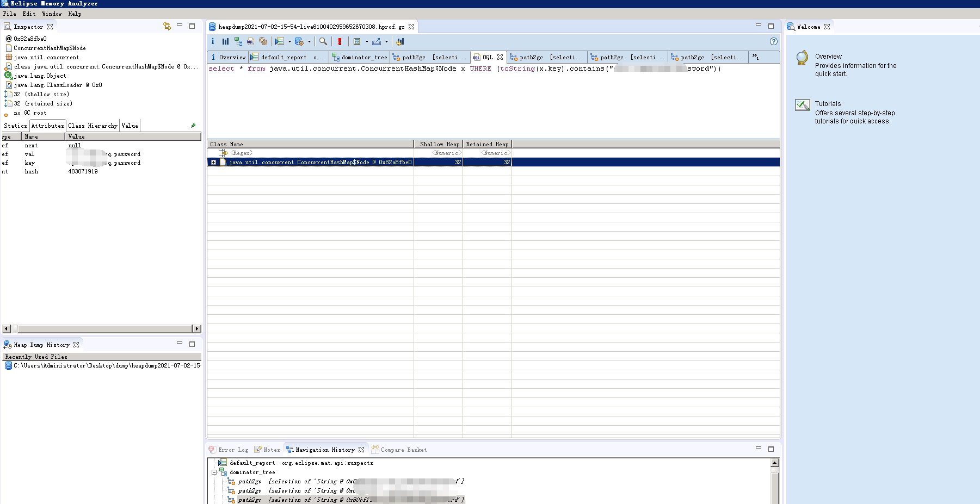Screen dimensions: 980x504
Task: Open query browser dropdown arrow
Action: click(x=309, y=41)
